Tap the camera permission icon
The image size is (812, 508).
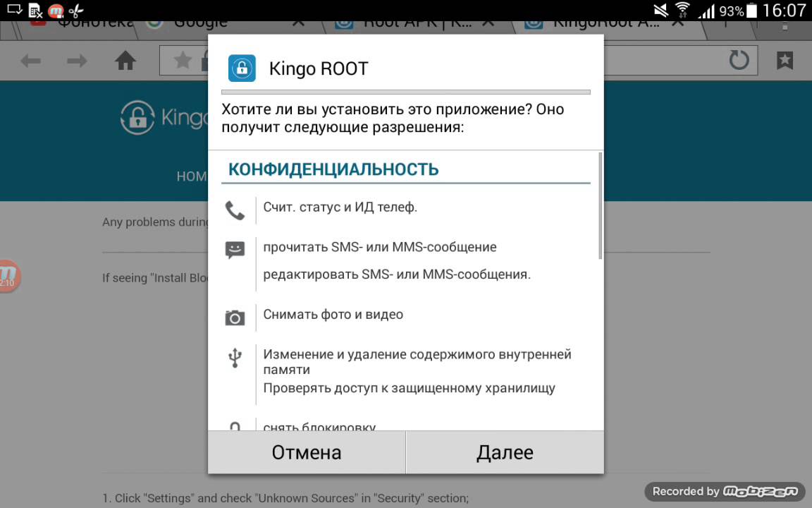tap(235, 317)
